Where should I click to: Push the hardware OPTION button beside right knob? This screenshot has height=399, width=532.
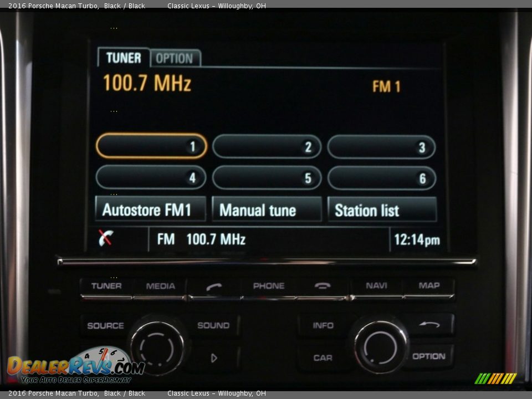pos(429,356)
